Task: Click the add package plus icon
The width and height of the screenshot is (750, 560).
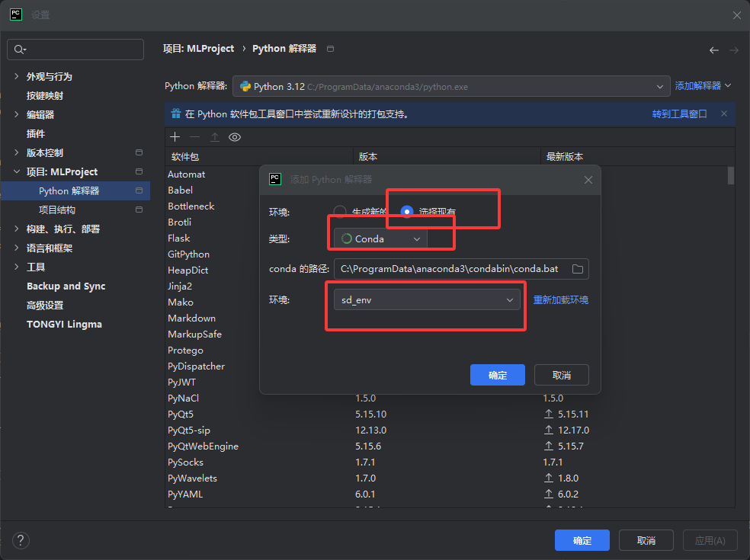Action: coord(175,137)
